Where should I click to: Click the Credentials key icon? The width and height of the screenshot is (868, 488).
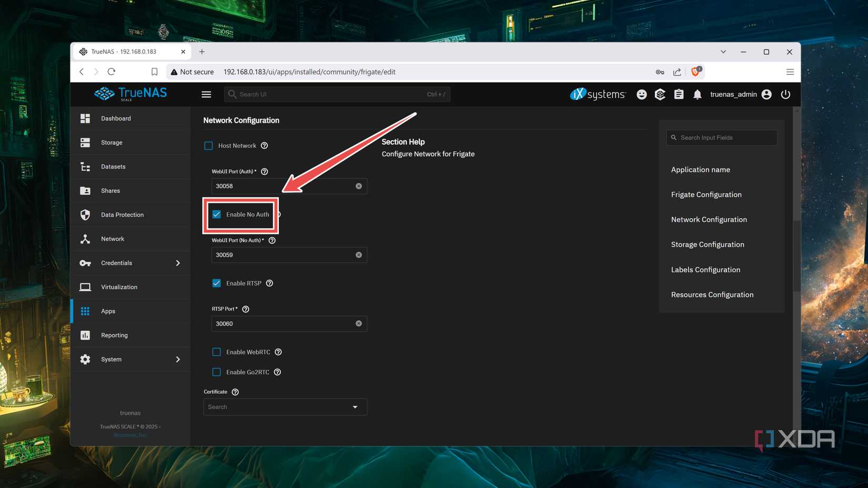click(85, 263)
